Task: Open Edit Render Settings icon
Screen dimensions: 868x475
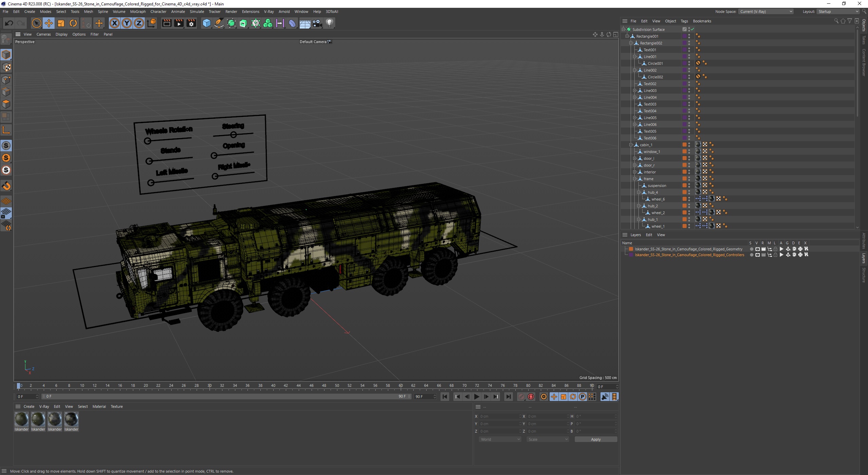Action: click(191, 23)
